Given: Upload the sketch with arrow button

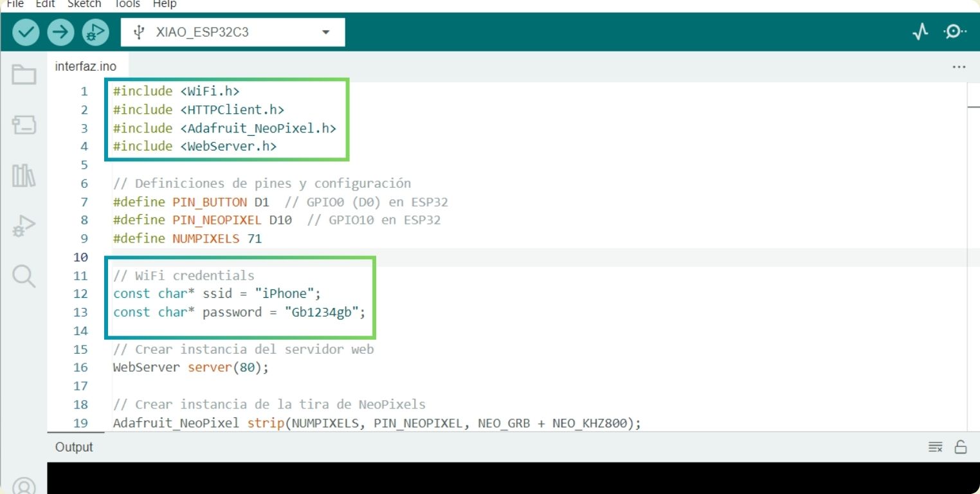Looking at the screenshot, I should pos(61,32).
